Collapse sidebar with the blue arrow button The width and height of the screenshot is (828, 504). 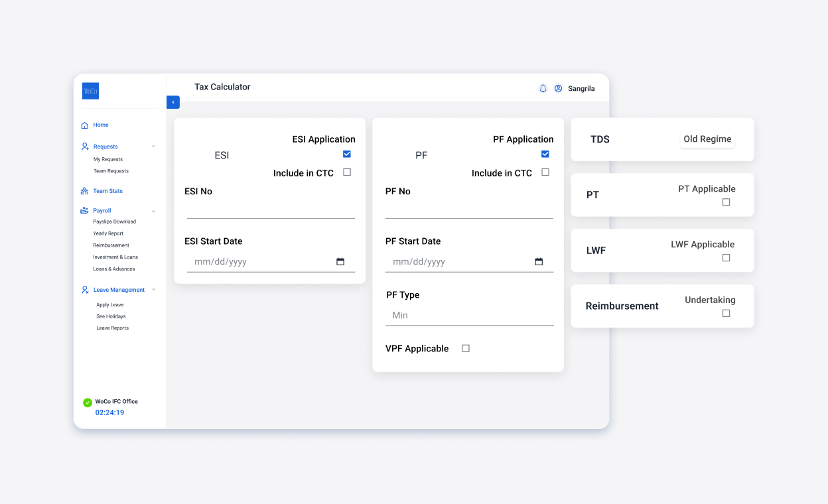click(x=173, y=102)
